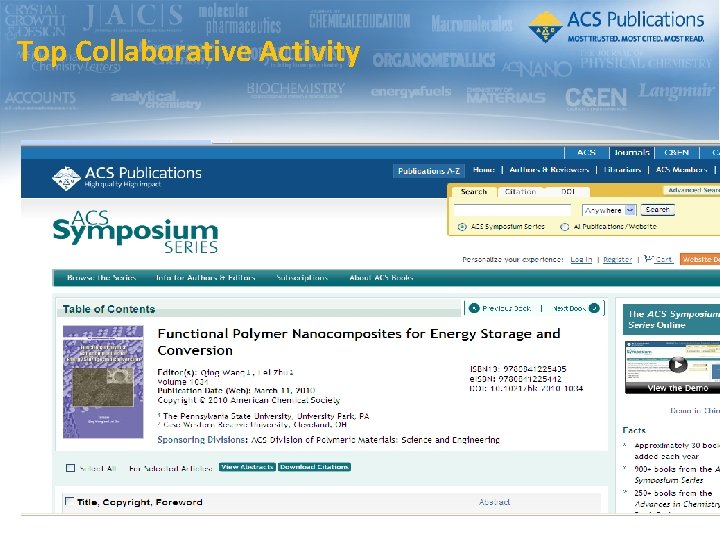This screenshot has width=720, height=540.
Task: Click the Publications A-Z button
Action: click(429, 171)
